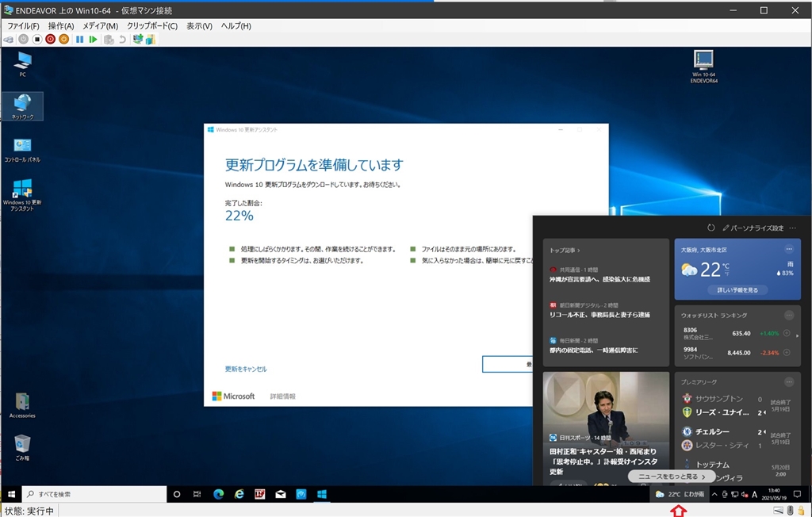812x517 pixels.
Task: Click the Windows Update Assistant taskbar icon
Action: (x=322, y=494)
